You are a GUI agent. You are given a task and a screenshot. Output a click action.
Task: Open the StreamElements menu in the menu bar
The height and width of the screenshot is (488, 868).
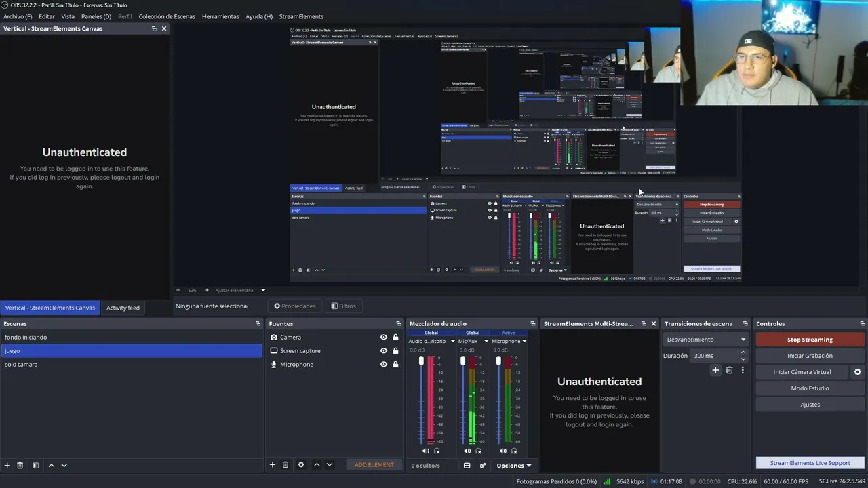click(301, 16)
